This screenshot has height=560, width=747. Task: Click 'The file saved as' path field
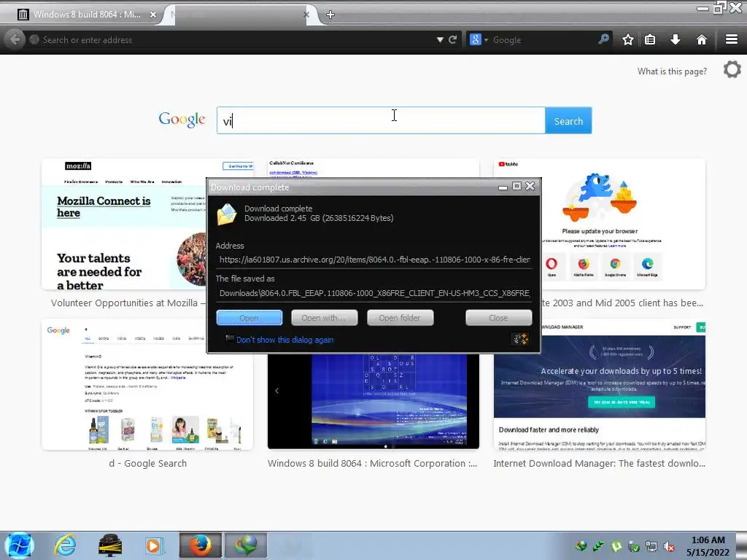point(374,293)
